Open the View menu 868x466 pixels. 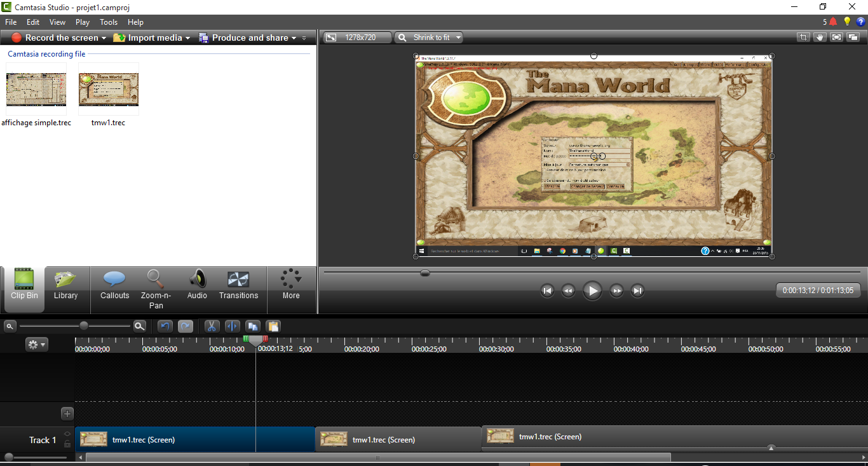[58, 22]
